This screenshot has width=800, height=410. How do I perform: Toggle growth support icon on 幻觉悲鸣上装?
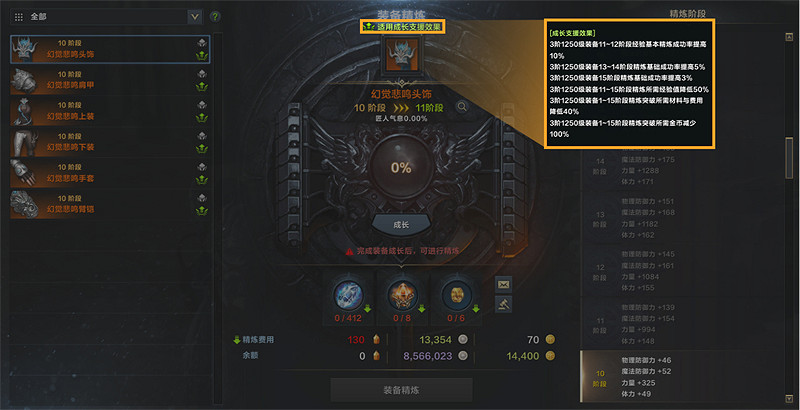point(202,118)
